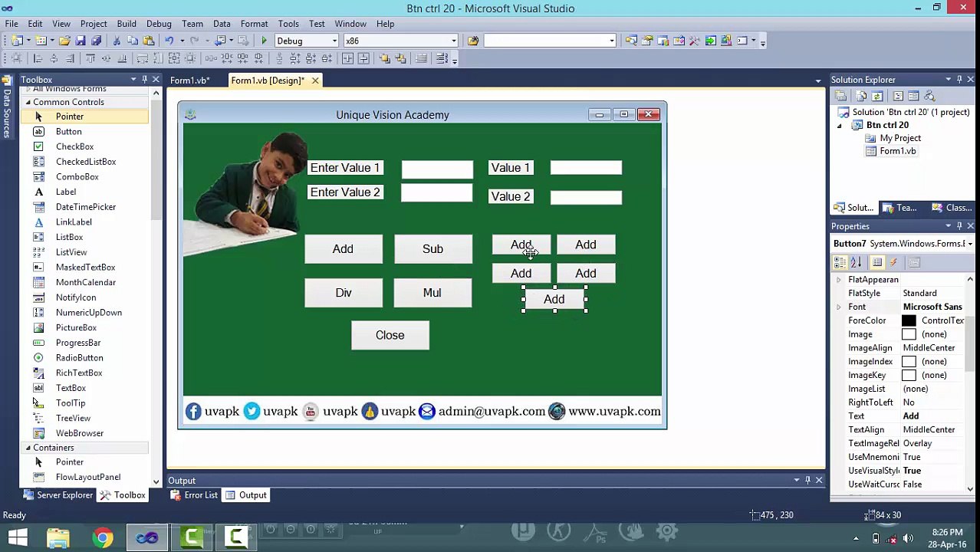
Task: Click the View Class Diagram icon in Solution Explorer
Action: 929,96
